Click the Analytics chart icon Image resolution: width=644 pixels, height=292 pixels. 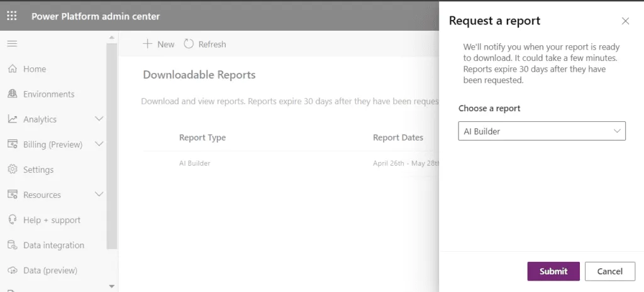[x=13, y=119]
